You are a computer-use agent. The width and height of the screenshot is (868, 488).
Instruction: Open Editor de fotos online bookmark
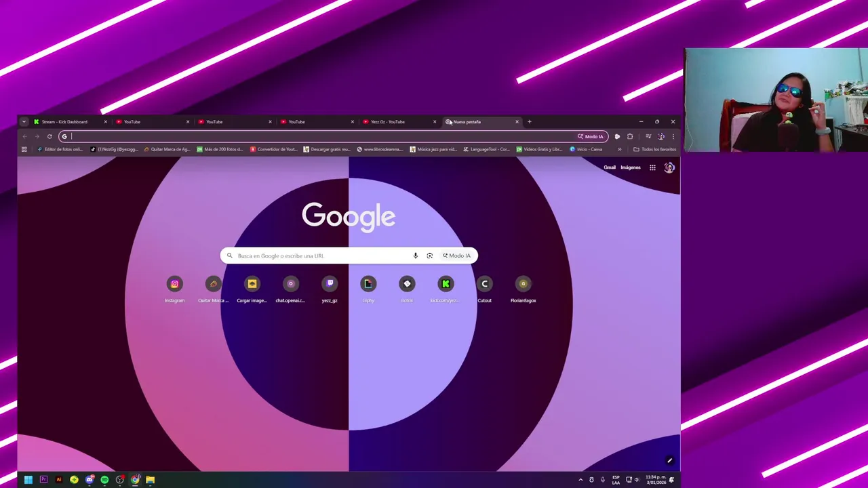pyautogui.click(x=60, y=149)
